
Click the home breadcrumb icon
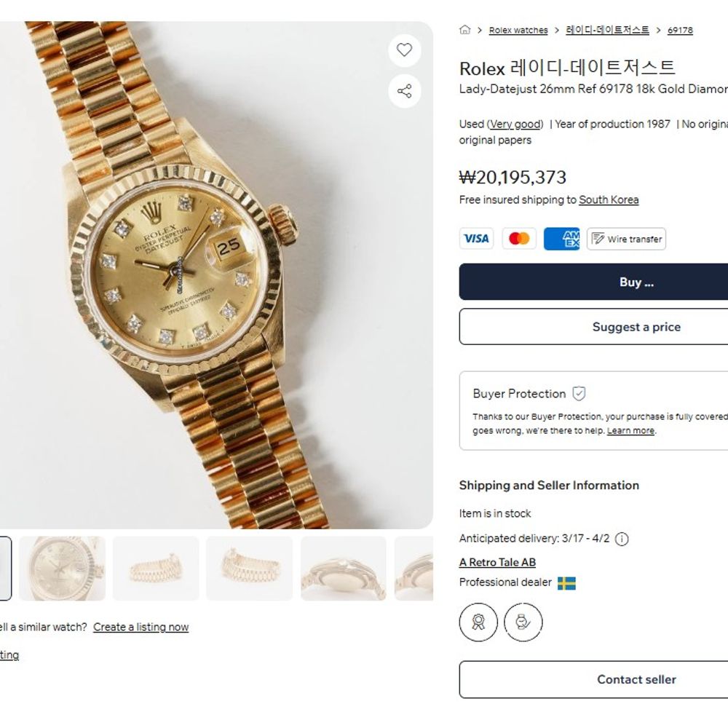coord(465,30)
